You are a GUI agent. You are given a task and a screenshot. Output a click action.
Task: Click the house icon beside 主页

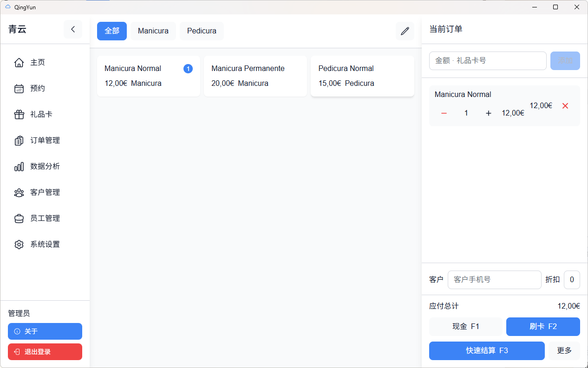click(x=19, y=63)
